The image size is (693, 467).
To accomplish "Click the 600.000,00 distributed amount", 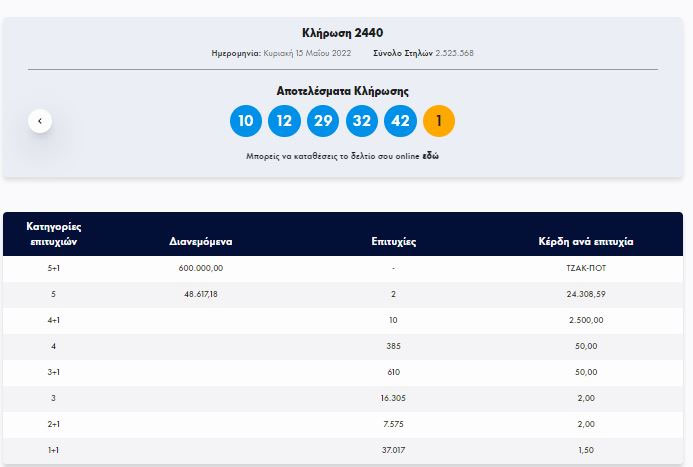I will [201, 269].
